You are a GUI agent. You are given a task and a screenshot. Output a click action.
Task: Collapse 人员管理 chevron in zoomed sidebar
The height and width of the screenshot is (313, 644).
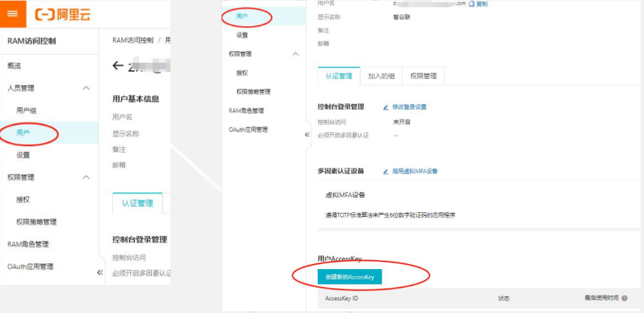86,88
